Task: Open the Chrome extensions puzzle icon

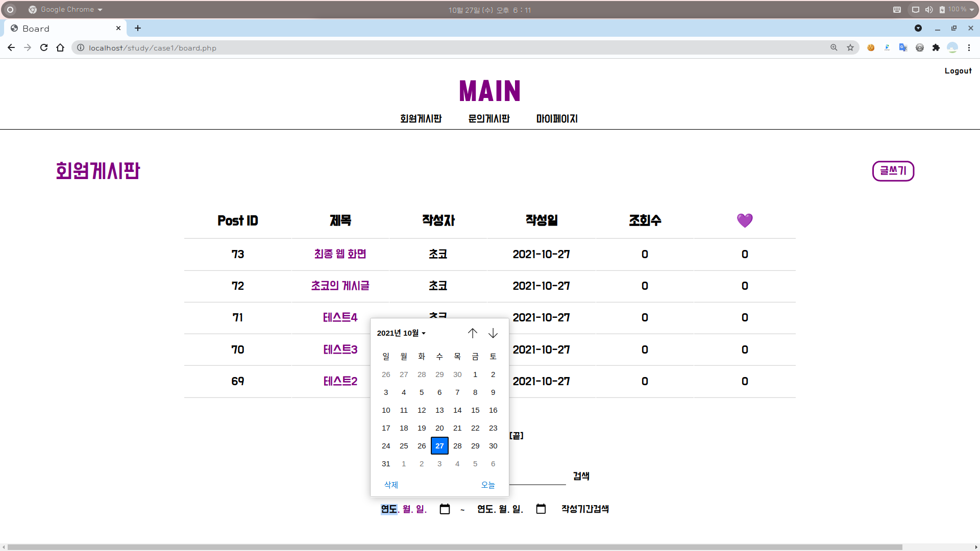Action: [x=936, y=47]
